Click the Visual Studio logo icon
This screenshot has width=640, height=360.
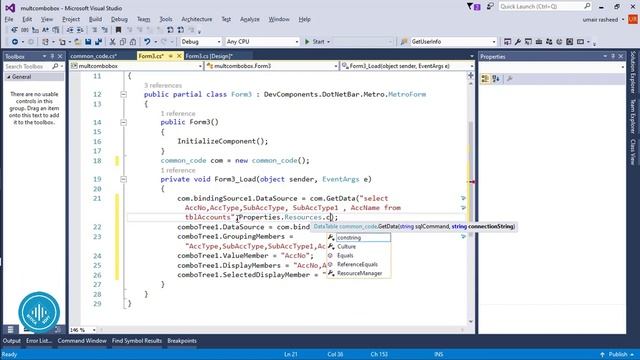[10, 8]
